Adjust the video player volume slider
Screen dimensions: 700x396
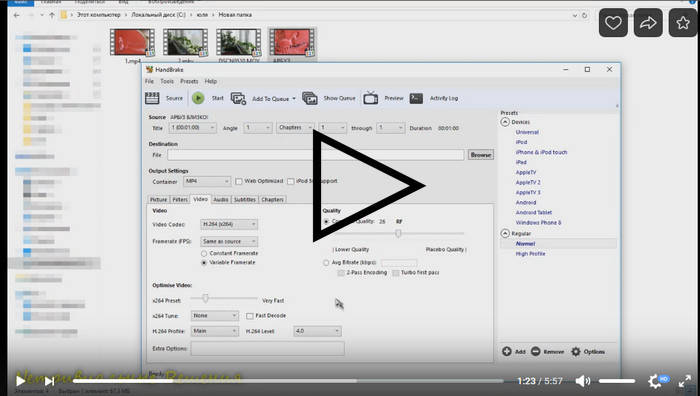tap(617, 381)
